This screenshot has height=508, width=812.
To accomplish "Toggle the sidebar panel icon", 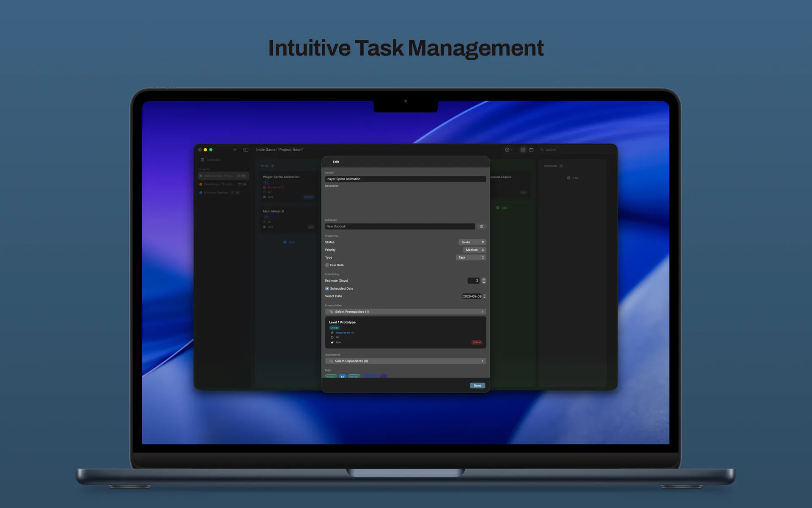I will (x=246, y=150).
